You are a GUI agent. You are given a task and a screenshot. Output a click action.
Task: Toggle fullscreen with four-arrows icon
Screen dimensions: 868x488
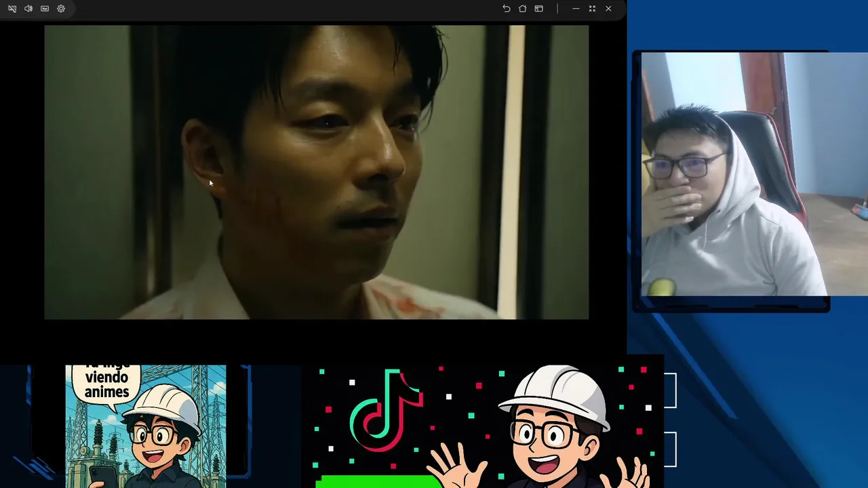click(592, 9)
